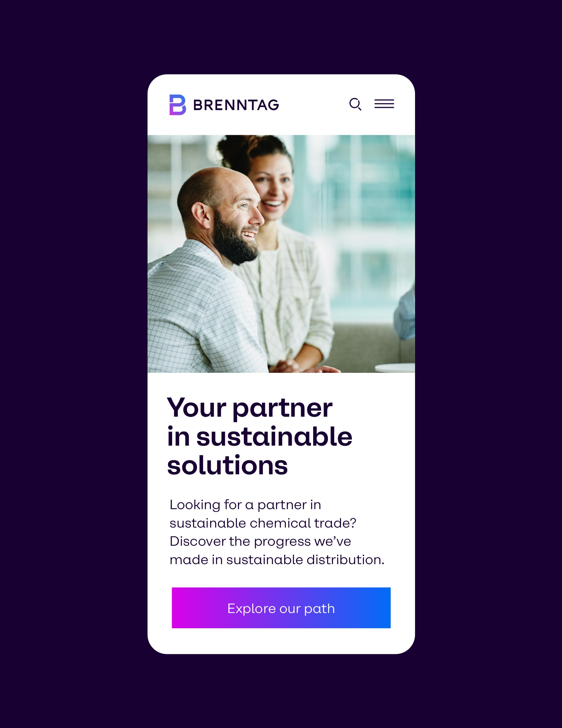Click the "Looking for a partner in" text line
Screen dimensions: 562x728
245,505
